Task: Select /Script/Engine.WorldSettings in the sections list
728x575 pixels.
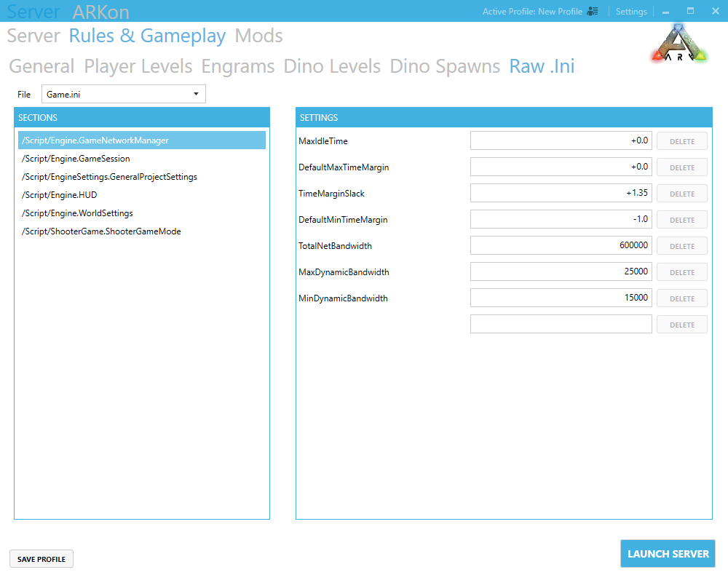Action: pos(77,213)
